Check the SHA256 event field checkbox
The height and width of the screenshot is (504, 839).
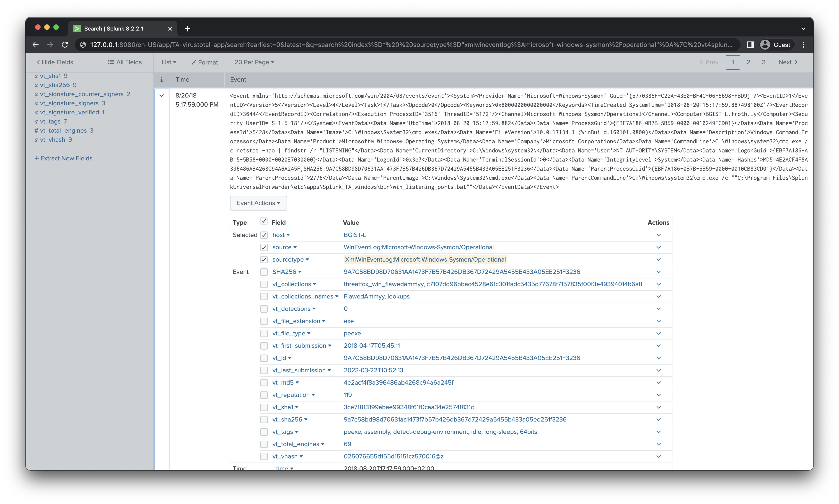tap(264, 272)
